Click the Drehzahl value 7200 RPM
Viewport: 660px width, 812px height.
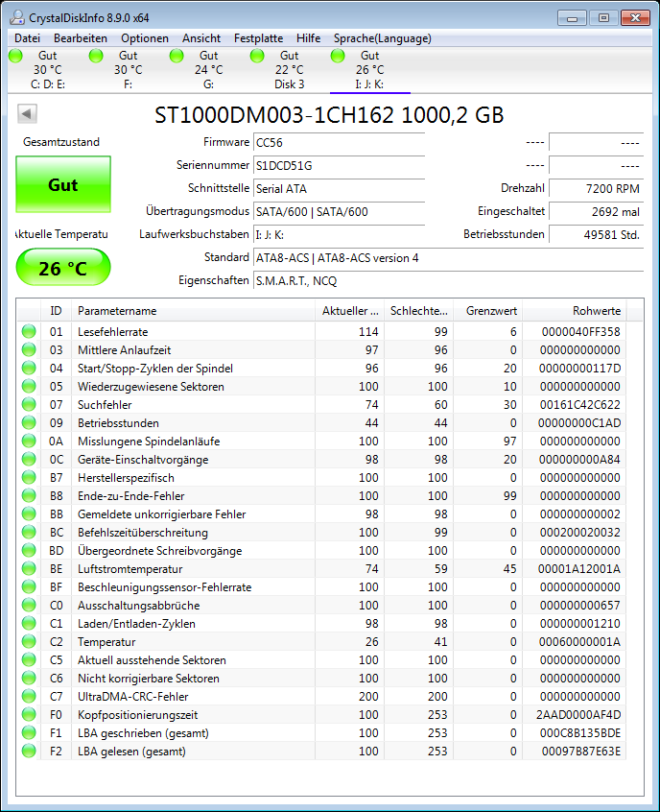pyautogui.click(x=596, y=188)
